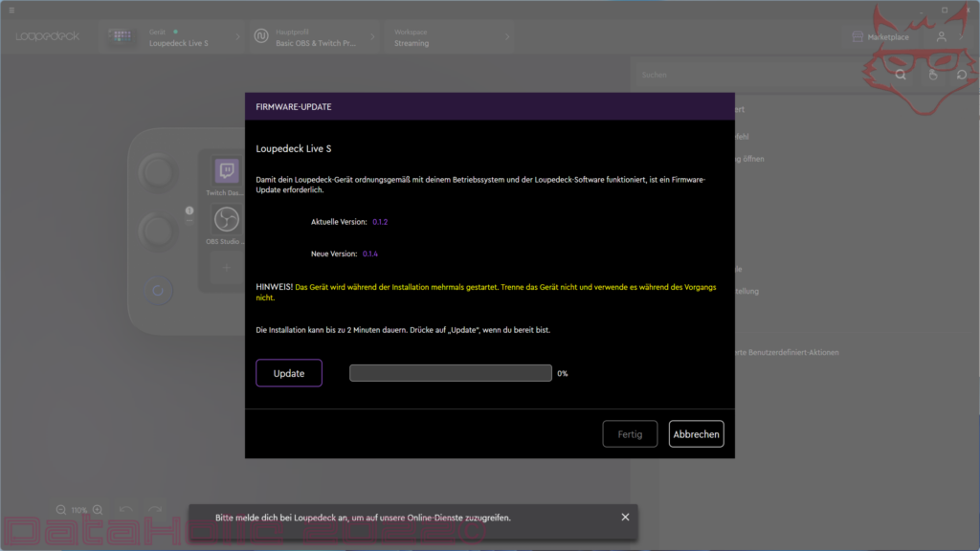This screenshot has width=980, height=551.
Task: Click the round button on the device preview
Action: (158, 291)
